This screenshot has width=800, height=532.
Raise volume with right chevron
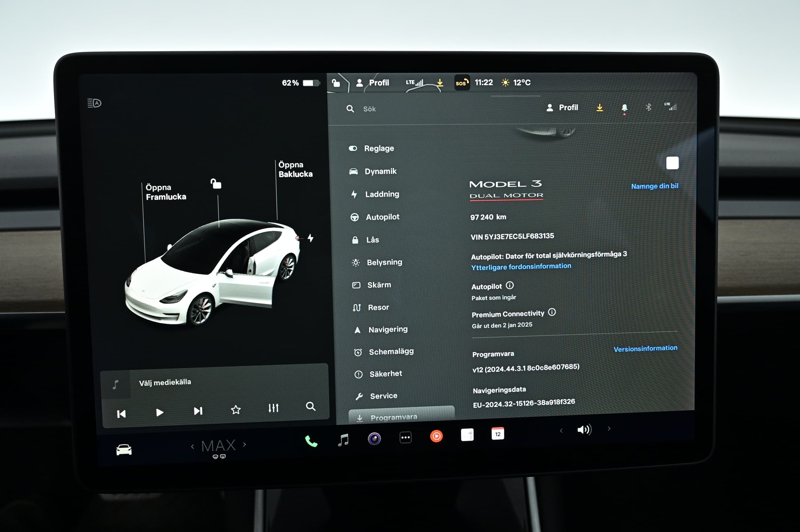point(609,429)
